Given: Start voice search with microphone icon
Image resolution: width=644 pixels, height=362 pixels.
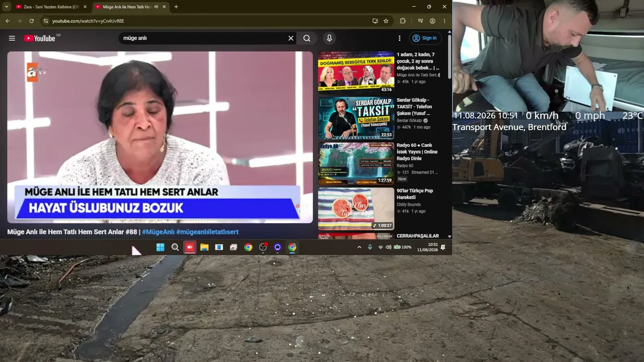Looking at the screenshot, I should tap(329, 38).
